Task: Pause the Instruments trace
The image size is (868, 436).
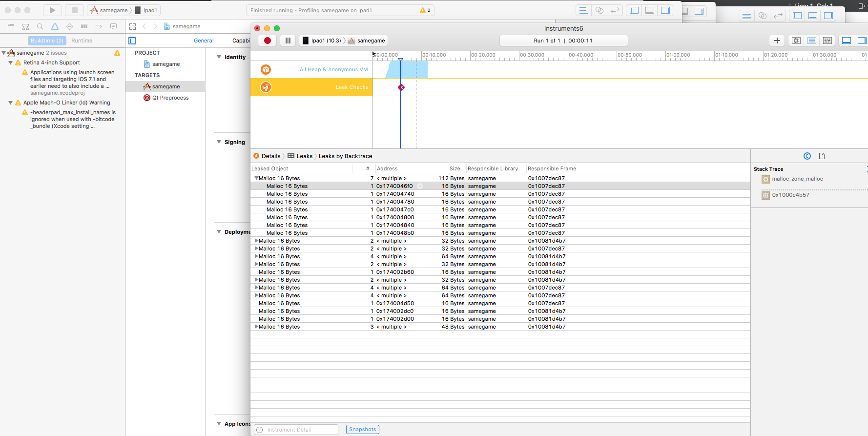Action: [288, 41]
